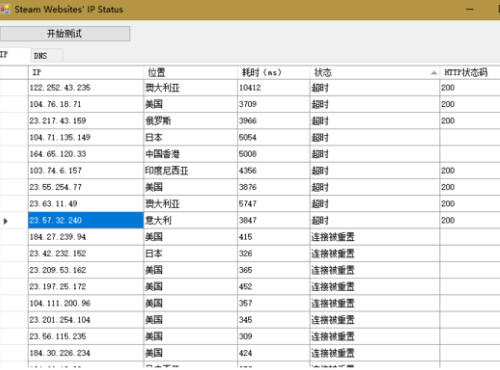
Task: Click 超时 status in 122.252.43.235 row
Action: coord(375,88)
